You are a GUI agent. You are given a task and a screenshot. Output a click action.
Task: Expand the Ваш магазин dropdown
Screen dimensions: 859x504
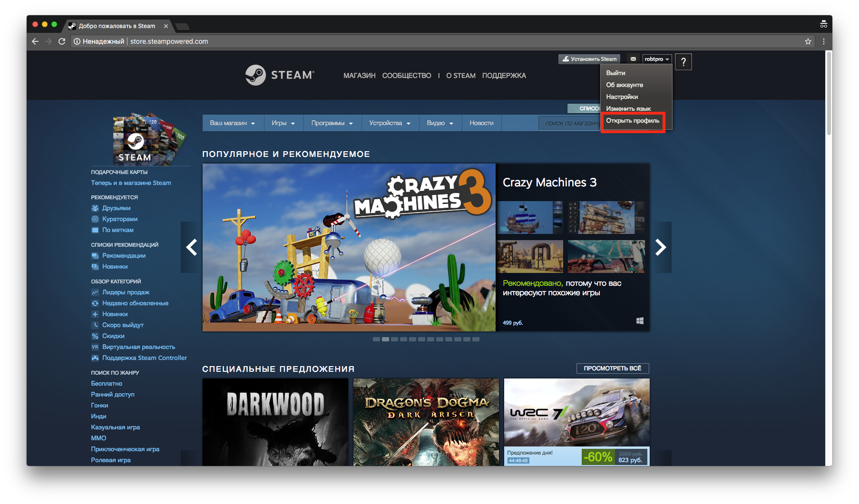tap(232, 123)
